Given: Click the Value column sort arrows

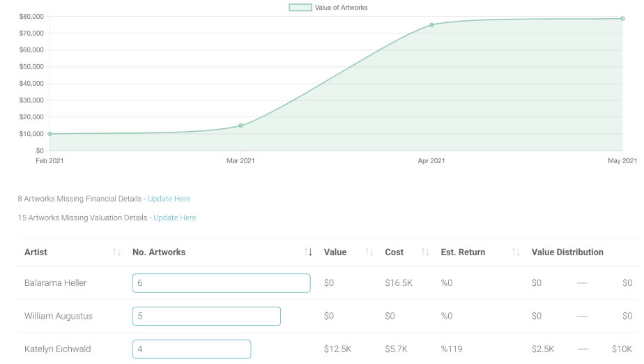Looking at the screenshot, I should 369,252.
